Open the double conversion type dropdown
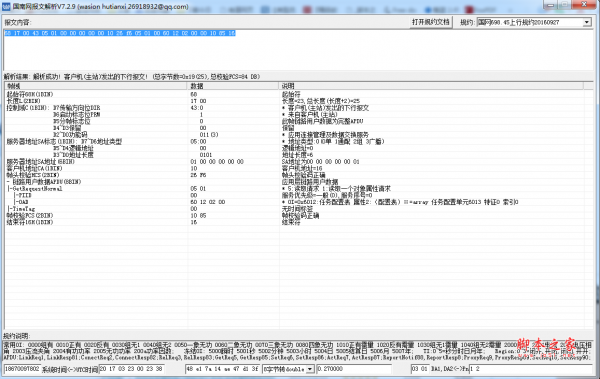Image resolution: width=600 pixels, height=379 pixels. (x=310, y=369)
